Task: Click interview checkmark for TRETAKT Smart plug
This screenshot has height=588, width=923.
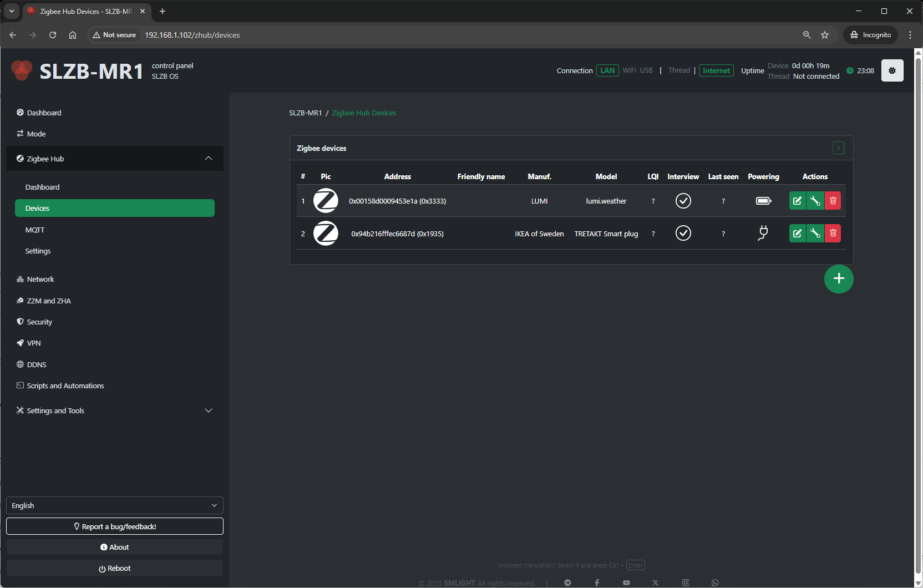Action: (683, 234)
